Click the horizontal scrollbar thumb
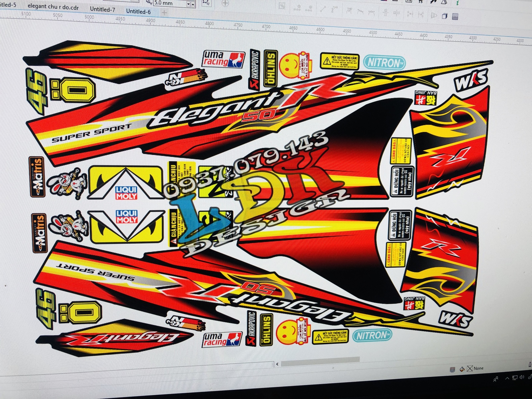 pos(320,362)
